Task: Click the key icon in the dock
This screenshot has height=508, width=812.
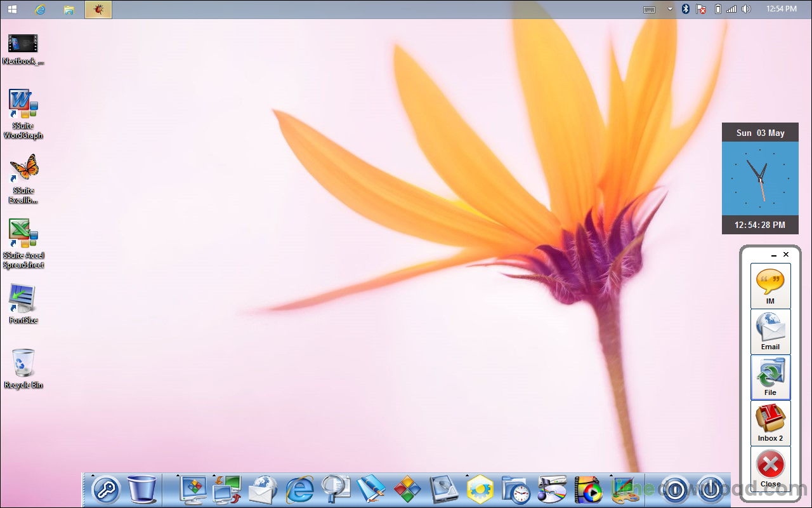Action: tap(106, 490)
